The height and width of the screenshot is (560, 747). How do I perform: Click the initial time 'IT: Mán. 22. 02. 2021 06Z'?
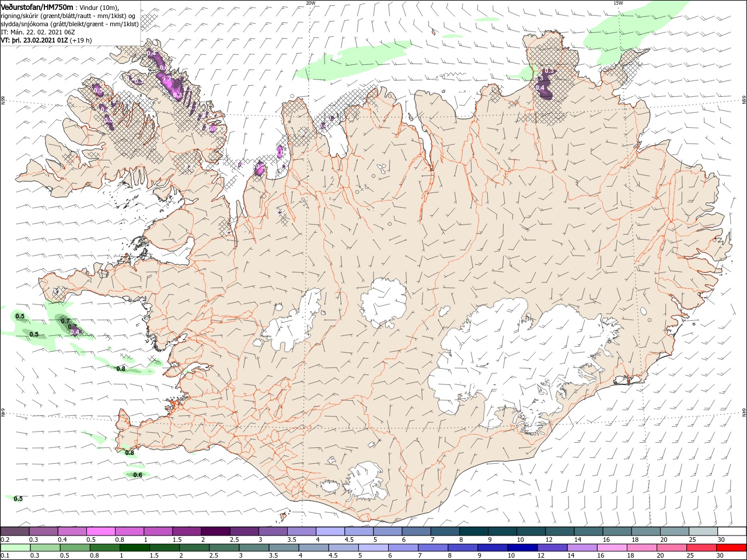click(38, 32)
